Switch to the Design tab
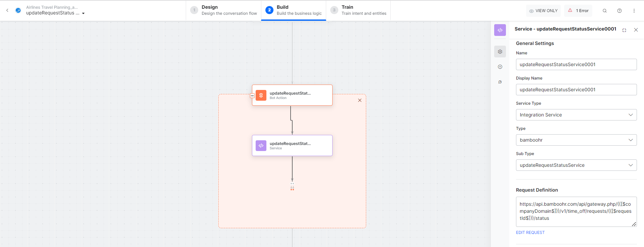The image size is (644, 247). point(224,10)
